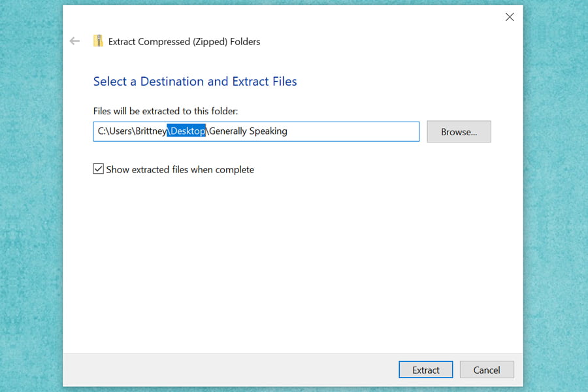This screenshot has width=588, height=392.
Task: Start extraction with the Extract button
Action: 425,370
